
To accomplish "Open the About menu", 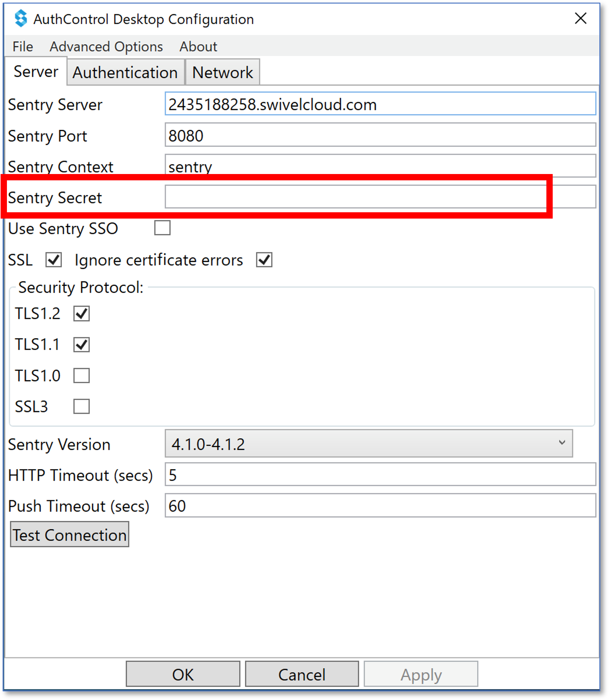I will pos(198,47).
